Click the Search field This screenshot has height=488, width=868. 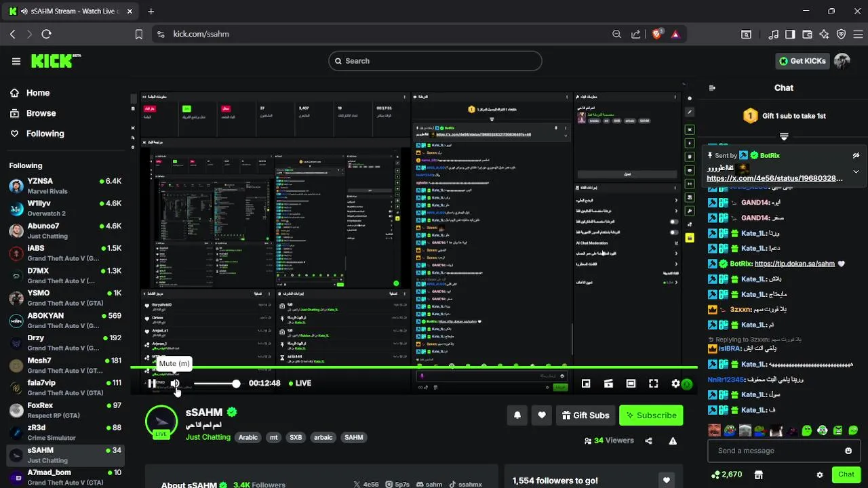(435, 61)
